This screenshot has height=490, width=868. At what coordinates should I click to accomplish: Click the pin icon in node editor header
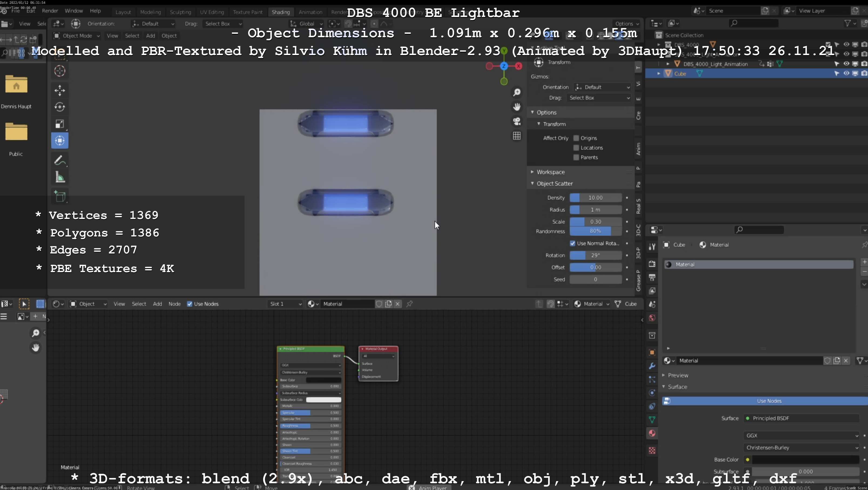pyautogui.click(x=409, y=304)
